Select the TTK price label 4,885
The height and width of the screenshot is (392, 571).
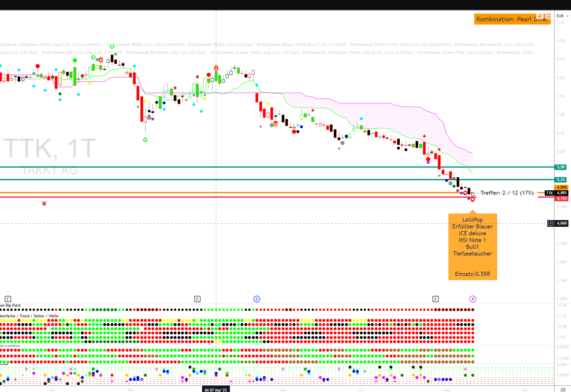[562, 193]
